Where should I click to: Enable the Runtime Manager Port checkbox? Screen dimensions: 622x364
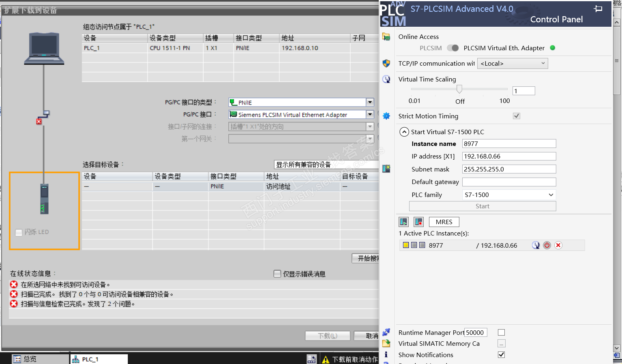coord(502,332)
